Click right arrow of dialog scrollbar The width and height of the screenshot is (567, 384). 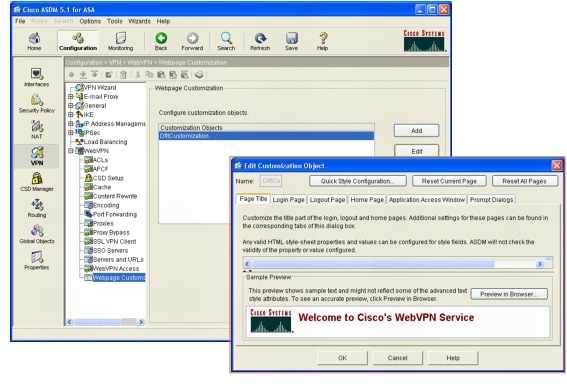[x=540, y=264]
